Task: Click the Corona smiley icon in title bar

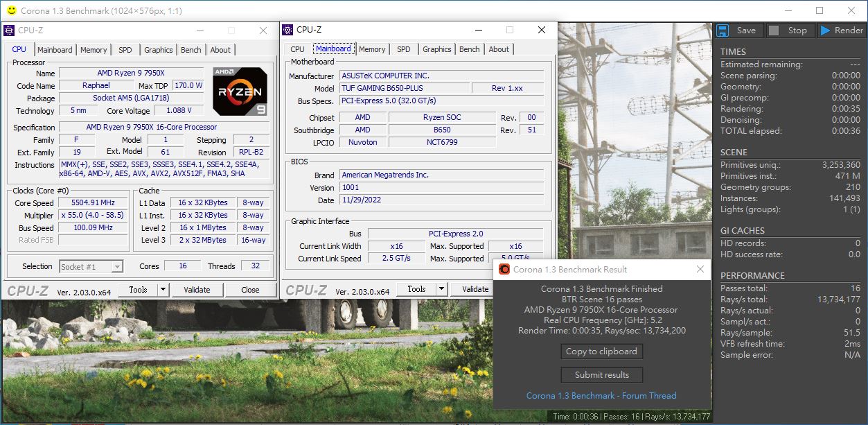Action: pyautogui.click(x=10, y=10)
